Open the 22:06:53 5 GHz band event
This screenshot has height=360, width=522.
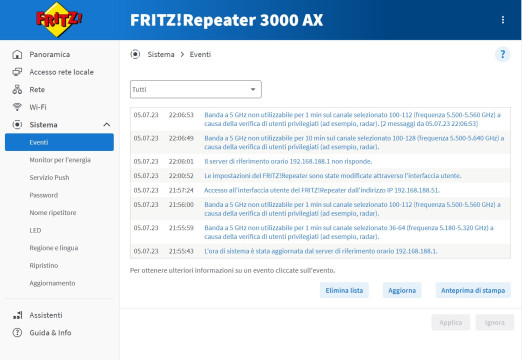(x=353, y=119)
